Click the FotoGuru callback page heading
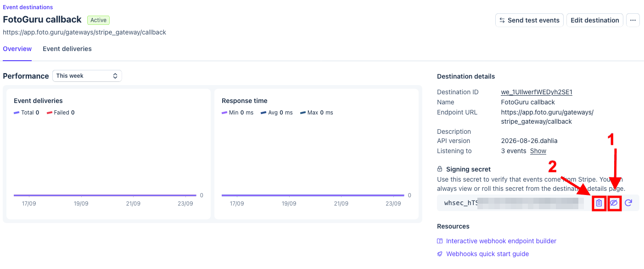Screen dimensions: 644x269 point(42,20)
